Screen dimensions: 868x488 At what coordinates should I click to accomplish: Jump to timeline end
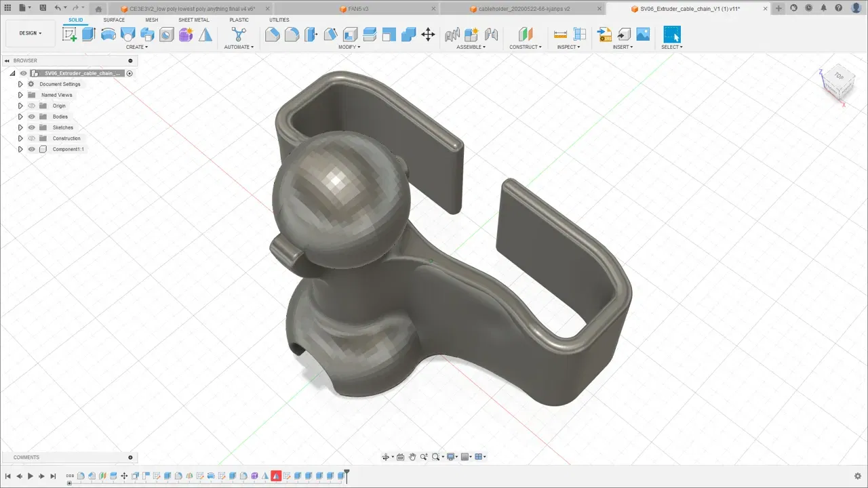coord(54,476)
